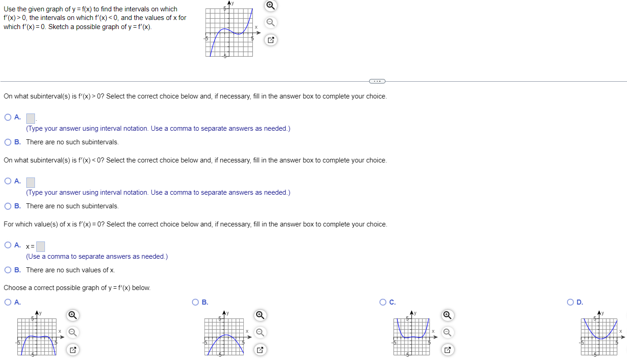Zoom in on the main f(x) graph
Image resolution: width=627 pixels, height=364 pixels.
(271, 6)
